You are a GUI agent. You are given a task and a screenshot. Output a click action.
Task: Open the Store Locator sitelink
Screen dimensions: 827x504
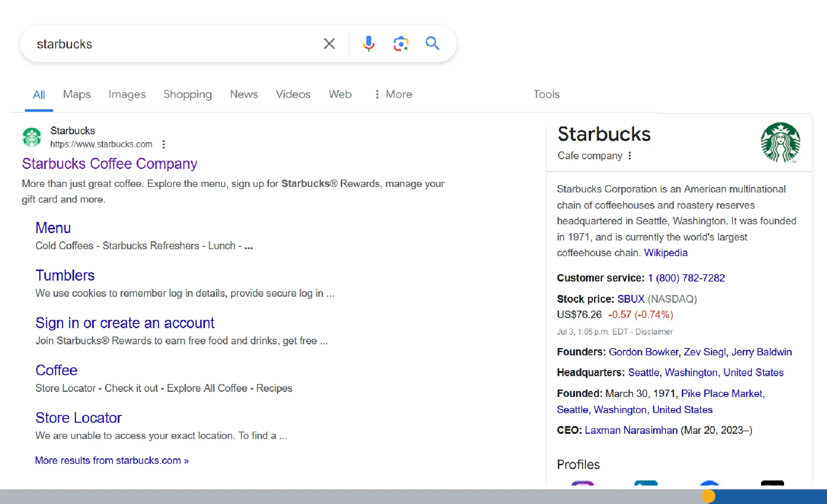(x=78, y=418)
